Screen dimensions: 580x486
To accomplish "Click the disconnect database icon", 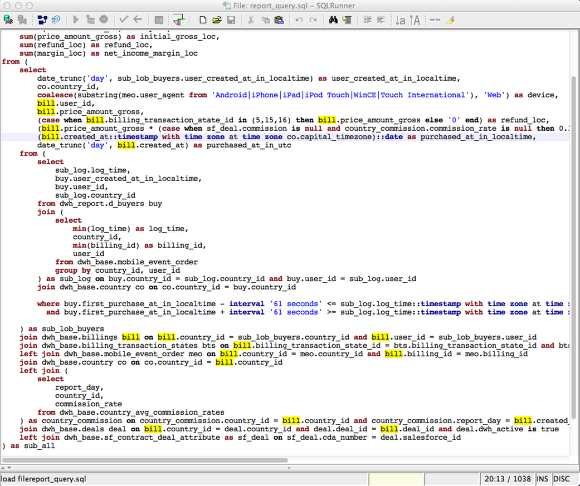I will pyautogui.click(x=23, y=20).
